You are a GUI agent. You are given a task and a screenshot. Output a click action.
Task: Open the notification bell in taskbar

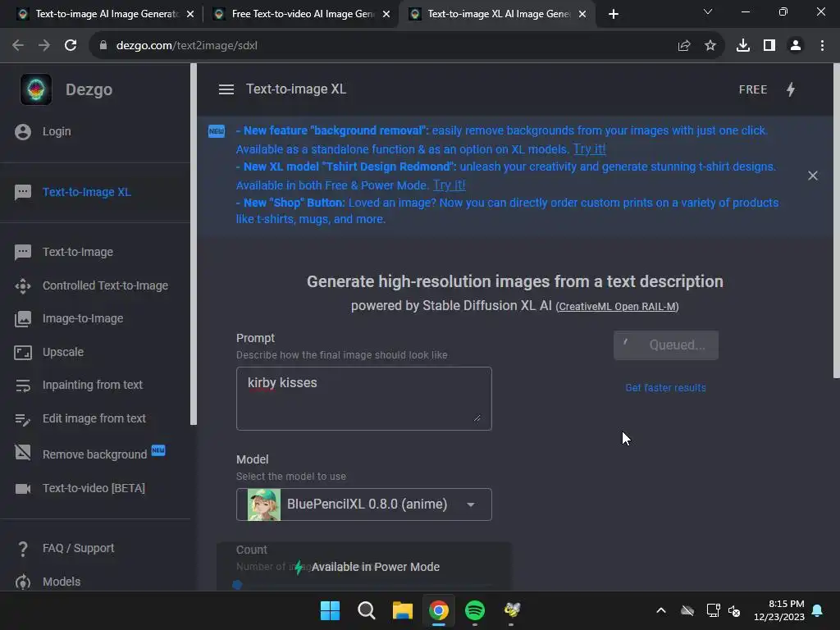coord(818,610)
